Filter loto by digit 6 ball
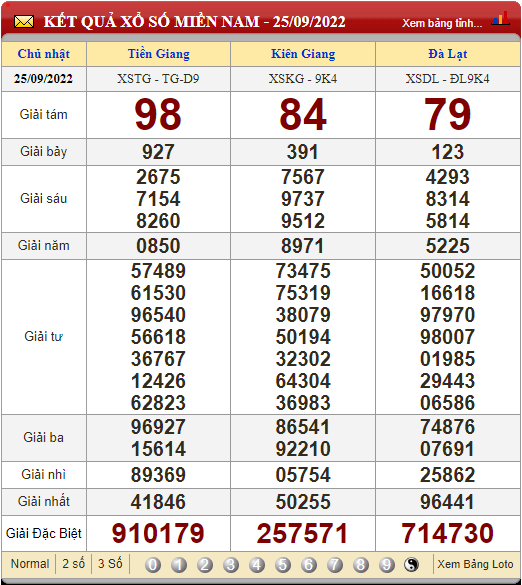 pos(309,565)
